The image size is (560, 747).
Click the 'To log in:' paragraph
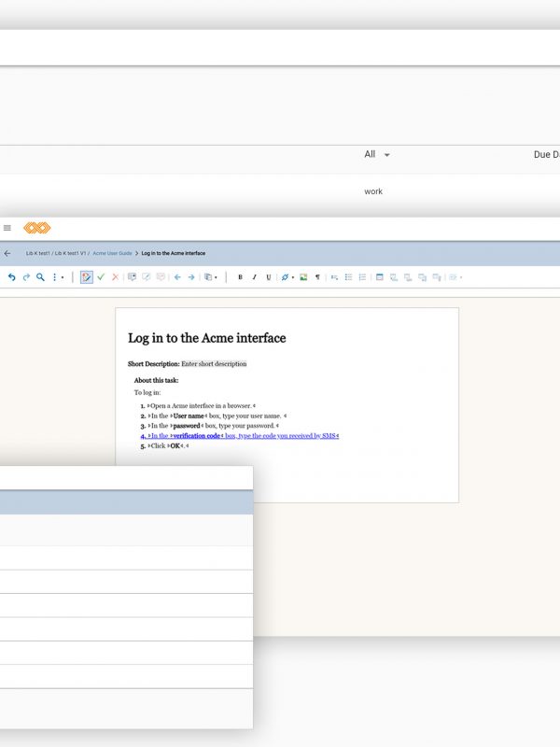click(x=147, y=392)
